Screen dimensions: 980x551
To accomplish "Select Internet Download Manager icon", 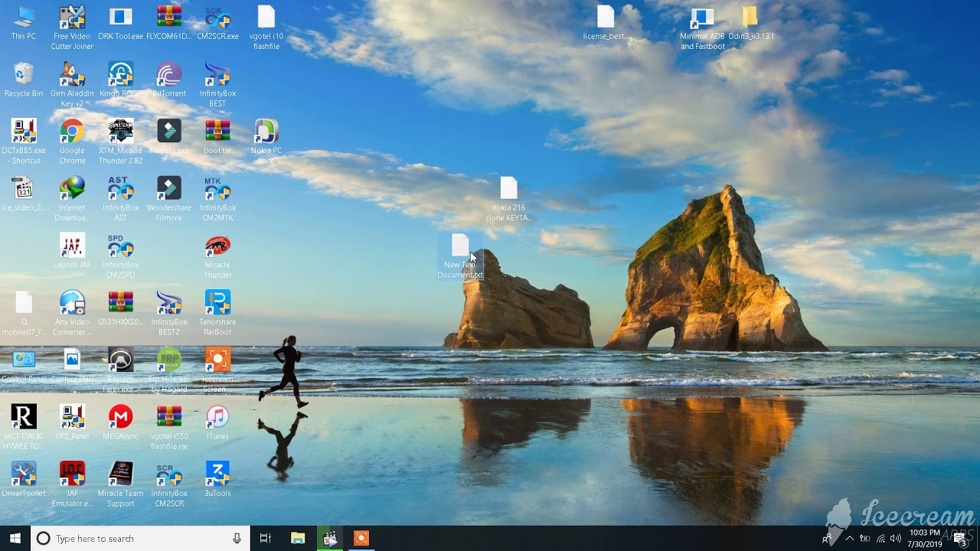I will click(72, 199).
